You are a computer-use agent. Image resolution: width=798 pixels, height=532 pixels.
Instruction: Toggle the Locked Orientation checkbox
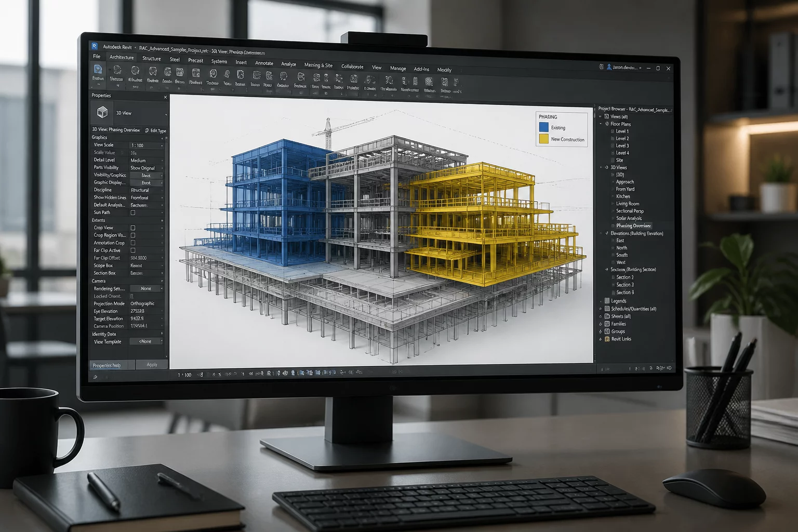pyautogui.click(x=131, y=296)
